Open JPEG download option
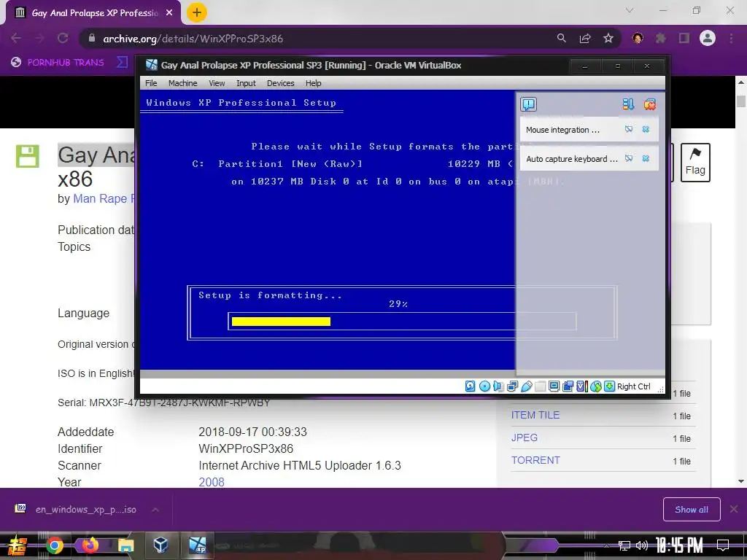The image size is (747, 560). [525, 437]
